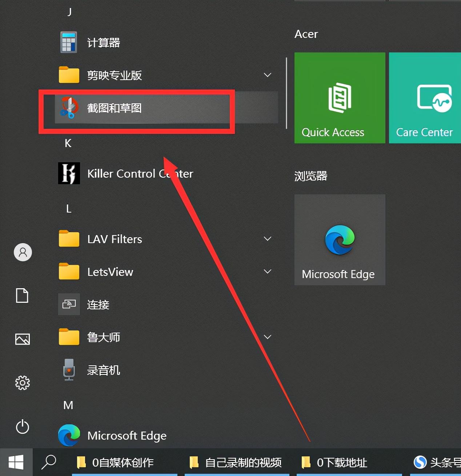Select the letter K section header
This screenshot has width=461, height=476.
coord(68,143)
